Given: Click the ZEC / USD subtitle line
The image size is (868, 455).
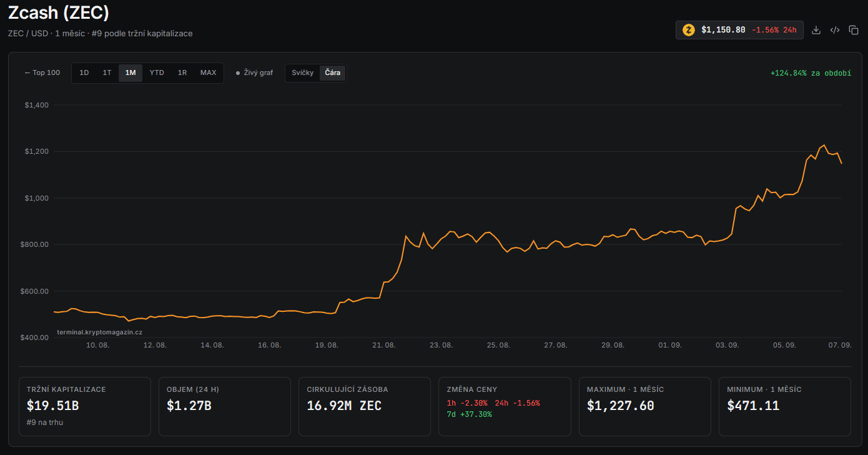Looking at the screenshot, I should pyautogui.click(x=101, y=33).
